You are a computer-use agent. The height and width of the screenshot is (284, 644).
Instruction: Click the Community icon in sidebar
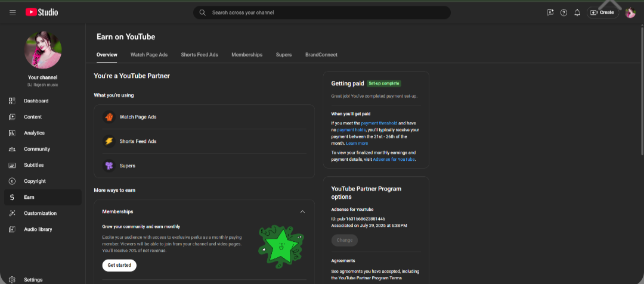(12, 149)
